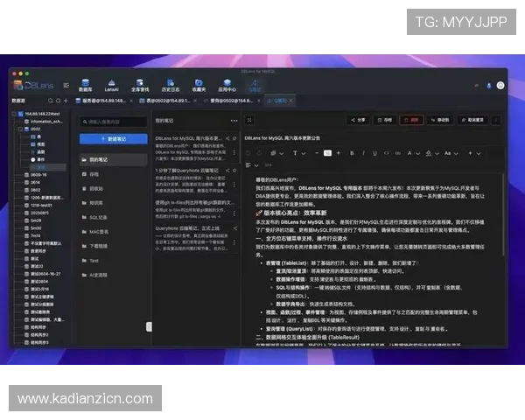Open the highlight color dropdown

pyautogui.click(x=432, y=153)
